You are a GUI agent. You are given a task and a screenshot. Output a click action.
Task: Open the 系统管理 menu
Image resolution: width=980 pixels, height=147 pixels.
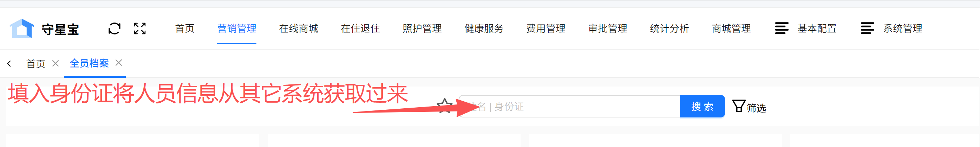(x=902, y=28)
